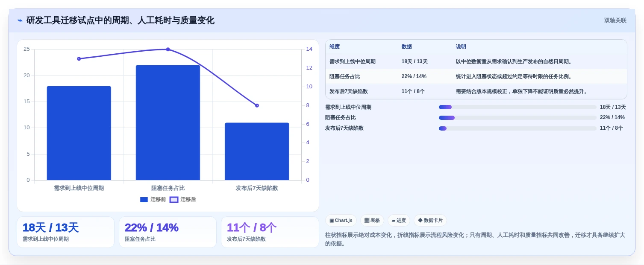Click the line point above 需求到上线中位周期
This screenshot has width=644, height=265.
click(x=79, y=58)
